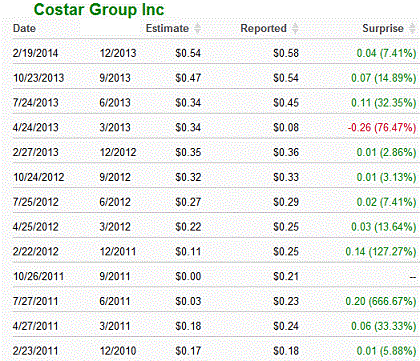Select the 2/19/2014 earnings date row

coord(214,53)
